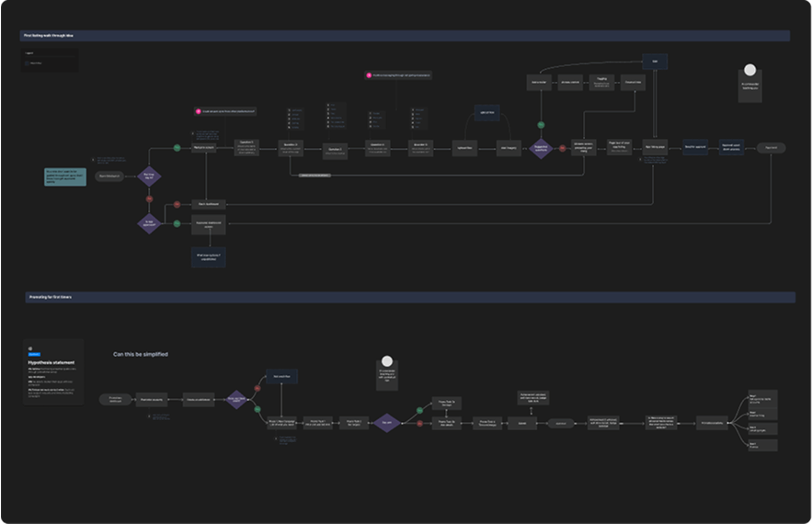The width and height of the screenshot is (812, 524).
Task: Check the top checkbox in list above Question 3
Action: coord(329,106)
